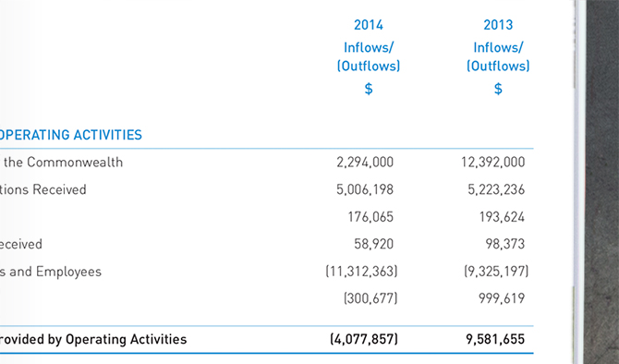Select the 98,373 value

(505, 244)
